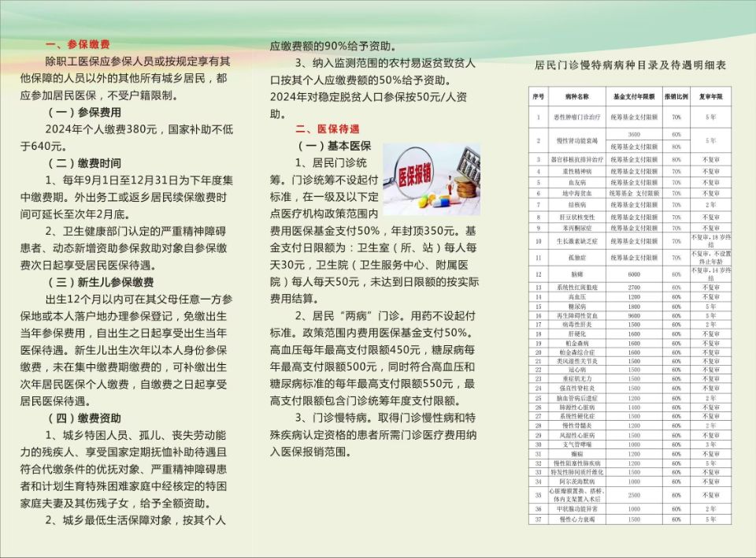Click the table cell 高血压
The image size is (756, 558).
[x=577, y=297]
